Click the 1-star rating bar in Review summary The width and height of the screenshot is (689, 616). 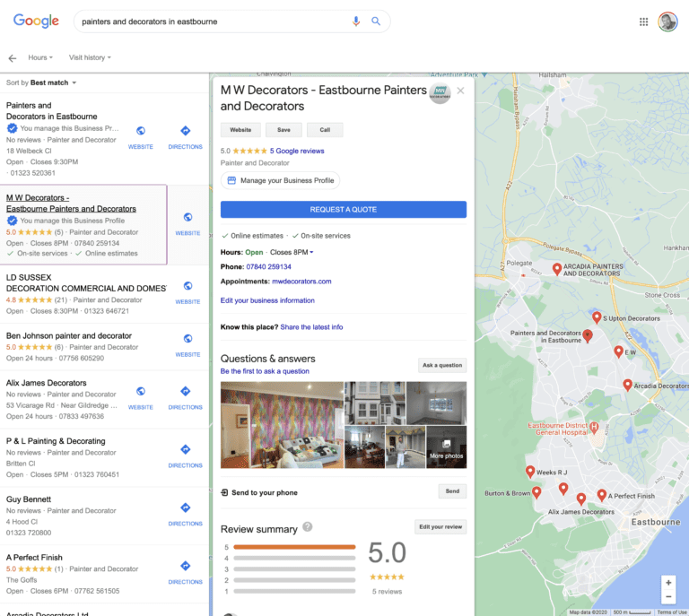[x=294, y=592]
